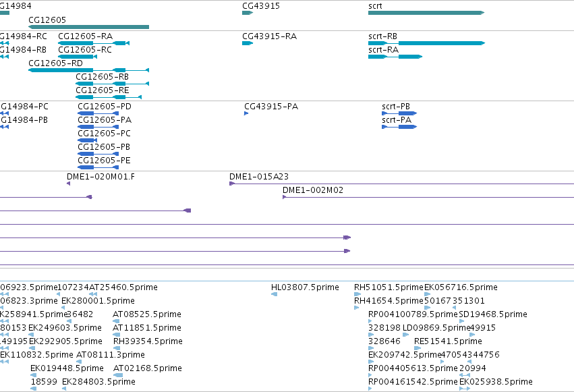This screenshot has width=574, height=392.
Task: Click the AT02168.5prime EST
Action: [118, 376]
